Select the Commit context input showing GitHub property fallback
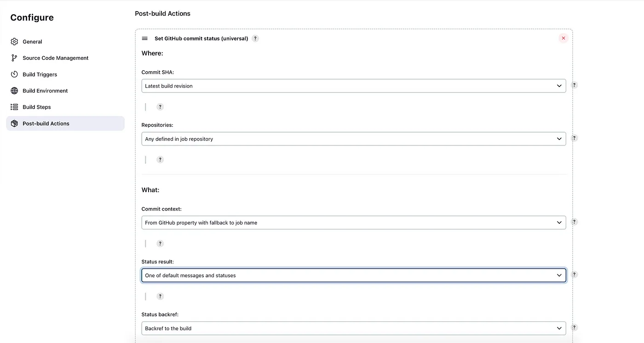This screenshot has height=343, width=644. point(354,222)
